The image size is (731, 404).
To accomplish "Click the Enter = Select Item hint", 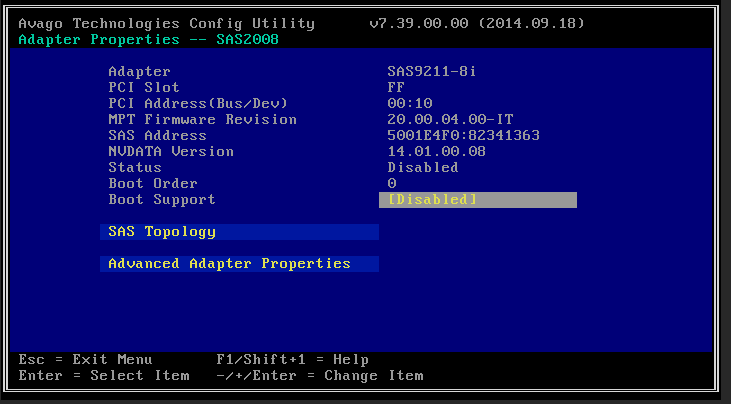I will pyautogui.click(x=103, y=376).
